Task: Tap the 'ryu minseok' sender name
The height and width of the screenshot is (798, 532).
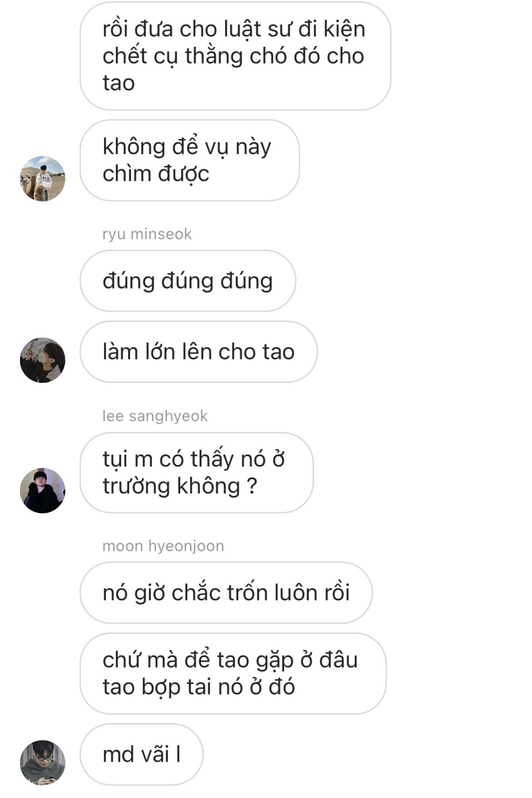Action: coord(147,234)
